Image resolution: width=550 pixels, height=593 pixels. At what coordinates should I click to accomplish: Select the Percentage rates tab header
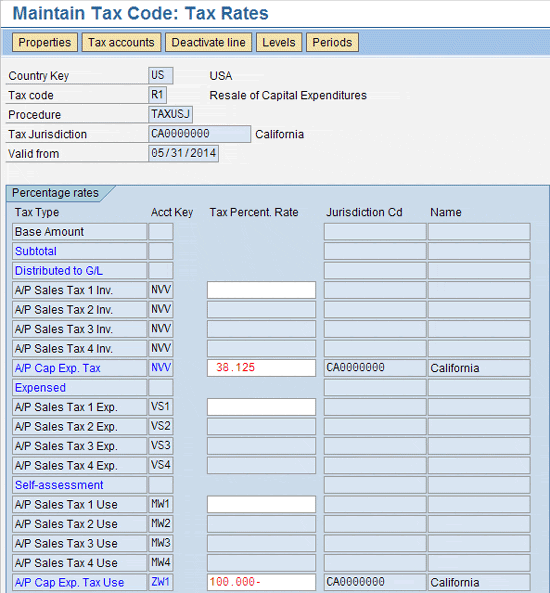tap(56, 193)
